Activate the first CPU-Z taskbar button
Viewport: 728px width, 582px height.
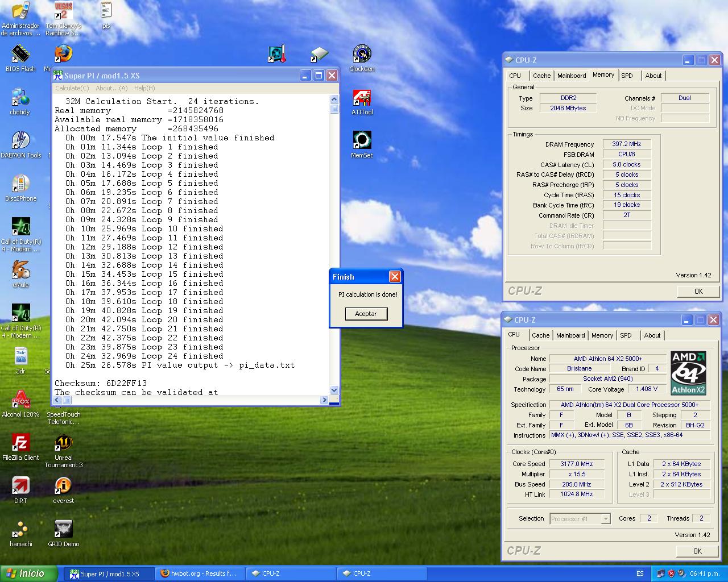(290, 573)
